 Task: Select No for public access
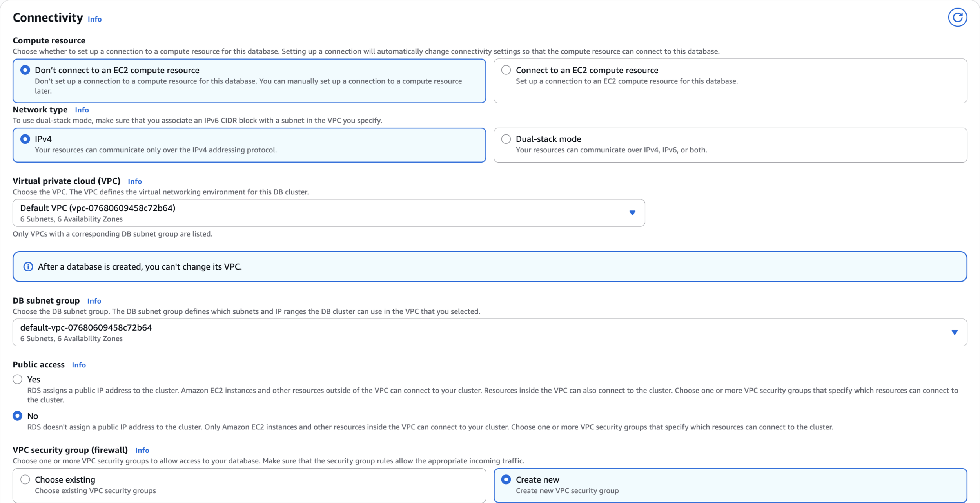17,416
